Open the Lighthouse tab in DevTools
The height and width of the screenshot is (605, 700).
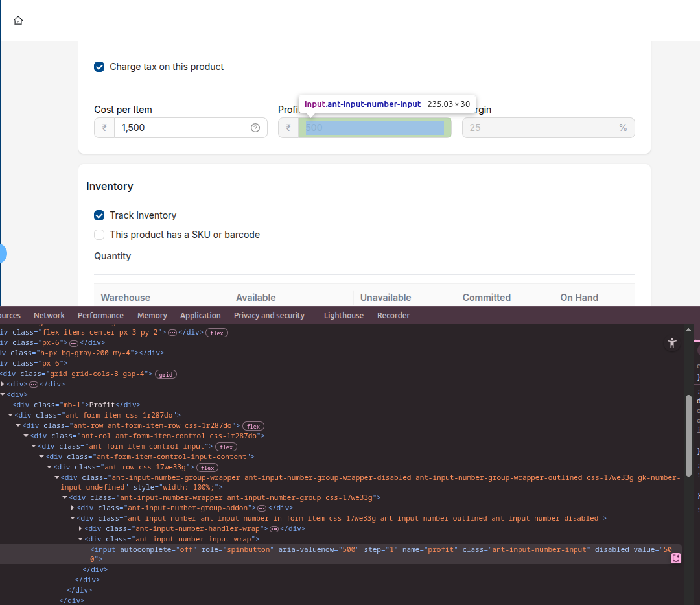pyautogui.click(x=344, y=316)
